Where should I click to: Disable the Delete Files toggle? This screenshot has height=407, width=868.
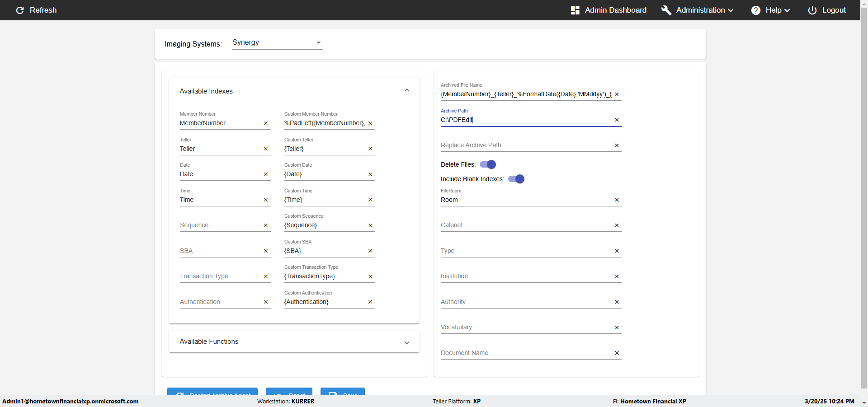488,164
